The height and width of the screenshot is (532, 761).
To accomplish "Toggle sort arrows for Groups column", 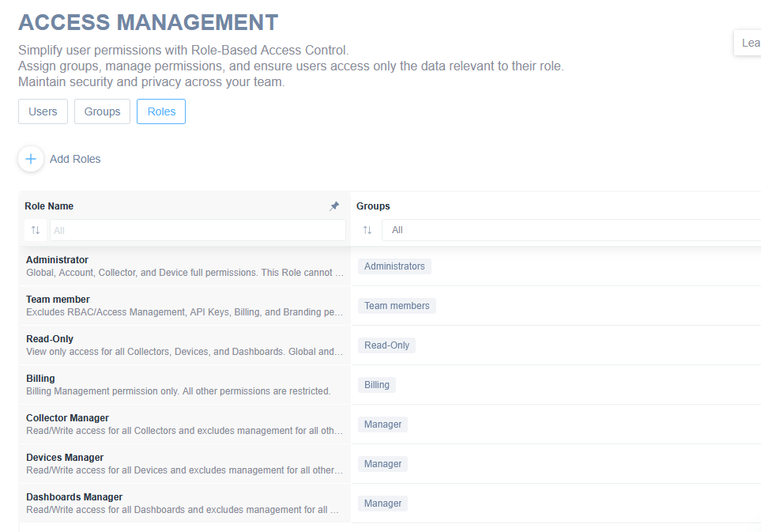I will [x=367, y=230].
